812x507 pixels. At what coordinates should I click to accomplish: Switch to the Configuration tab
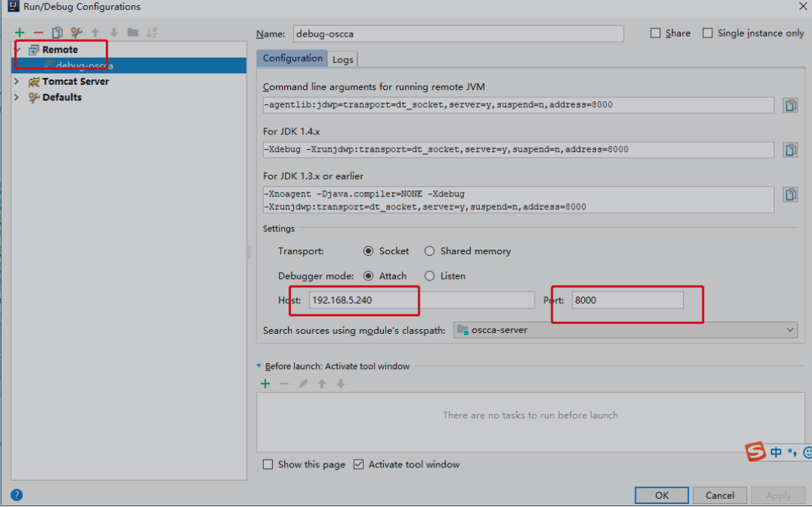(292, 58)
